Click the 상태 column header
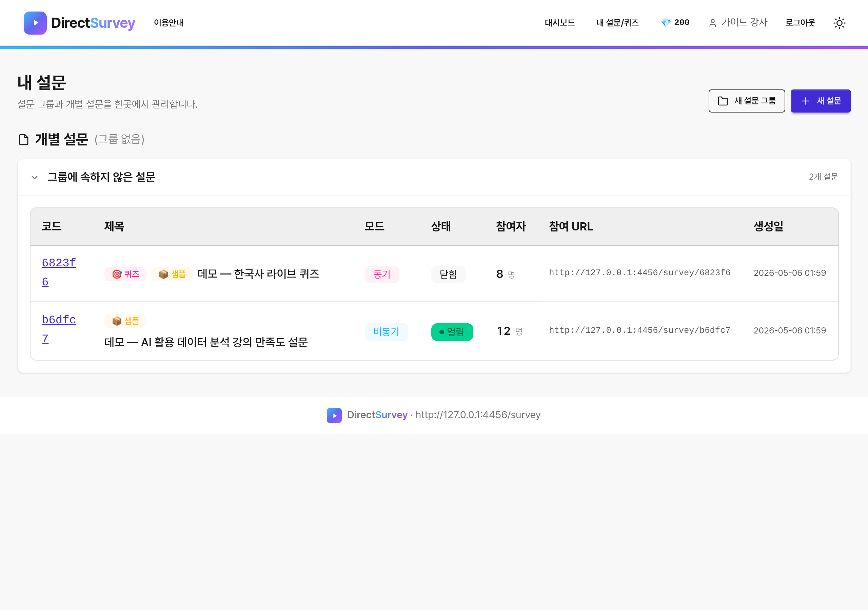The image size is (868, 610). click(x=441, y=226)
